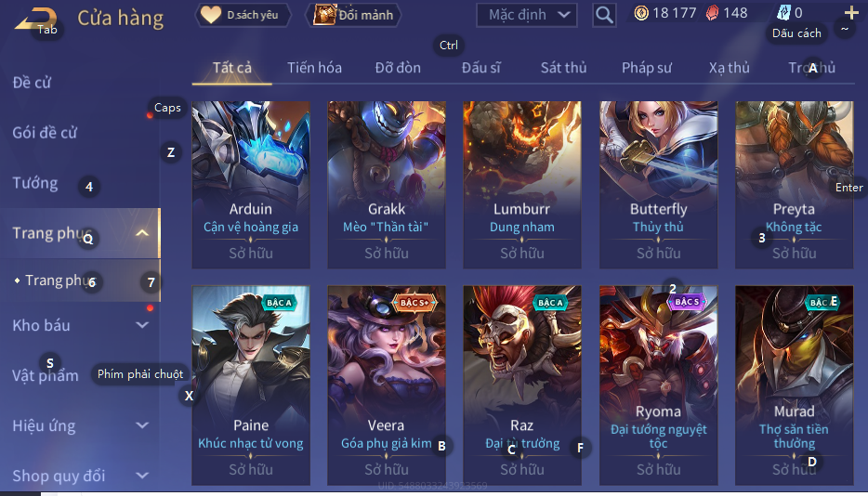Switch to the Sát thủ tab
The width and height of the screenshot is (868, 496).
click(x=563, y=68)
